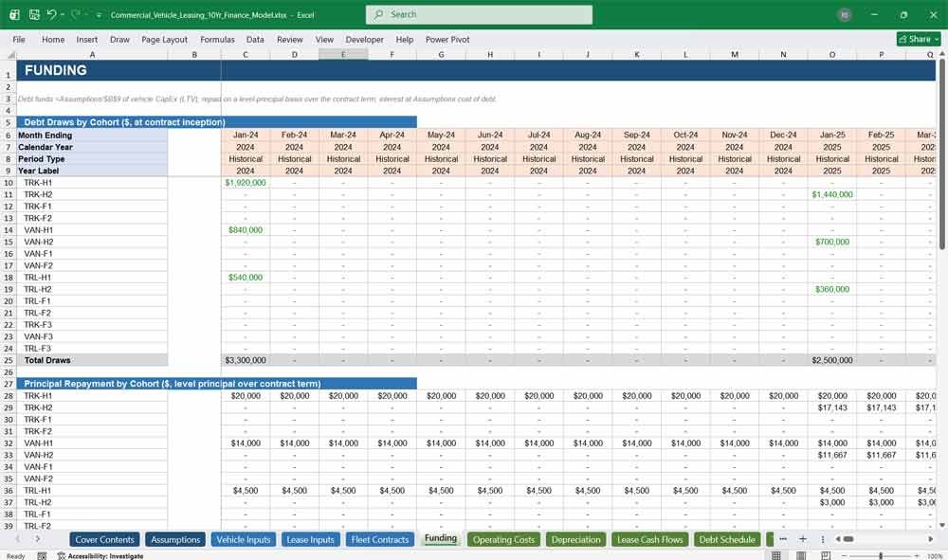The width and height of the screenshot is (948, 560).
Task: Go to the Depreciation sheet tab
Action: click(x=575, y=539)
